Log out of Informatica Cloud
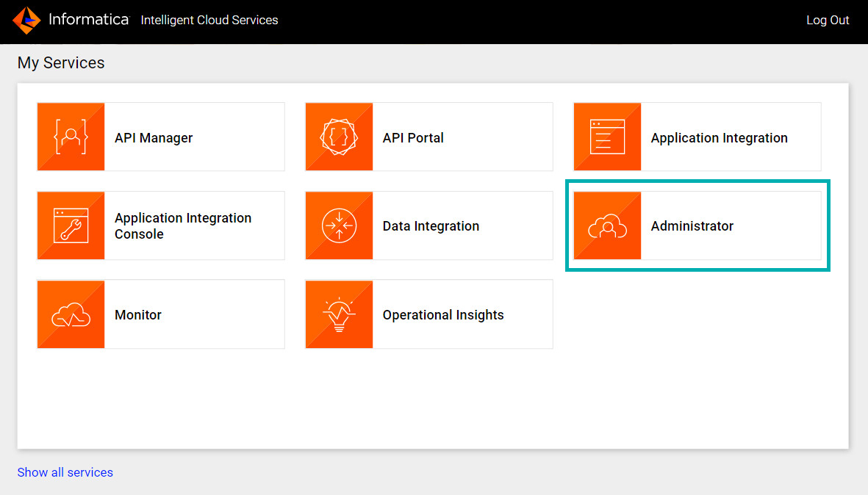 coord(828,20)
